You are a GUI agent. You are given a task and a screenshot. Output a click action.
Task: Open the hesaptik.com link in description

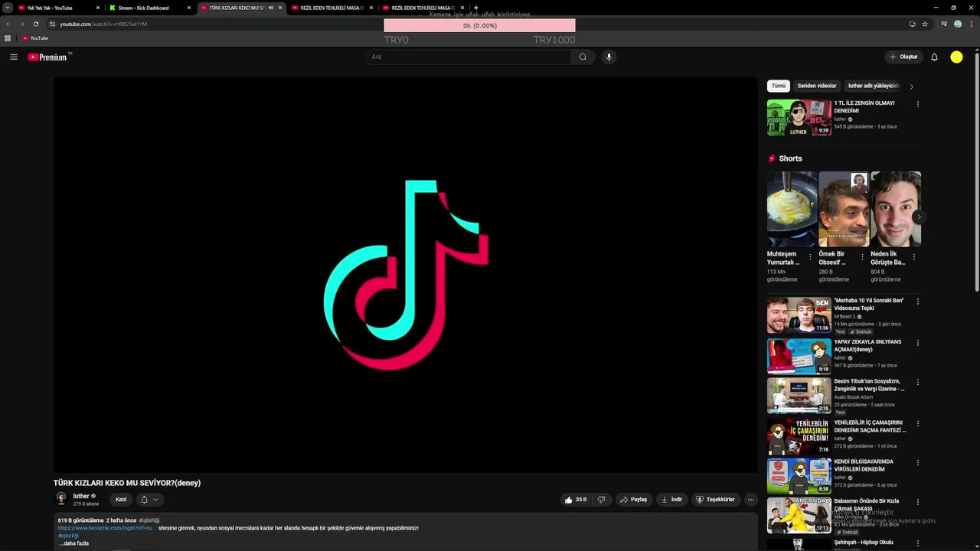[106, 528]
